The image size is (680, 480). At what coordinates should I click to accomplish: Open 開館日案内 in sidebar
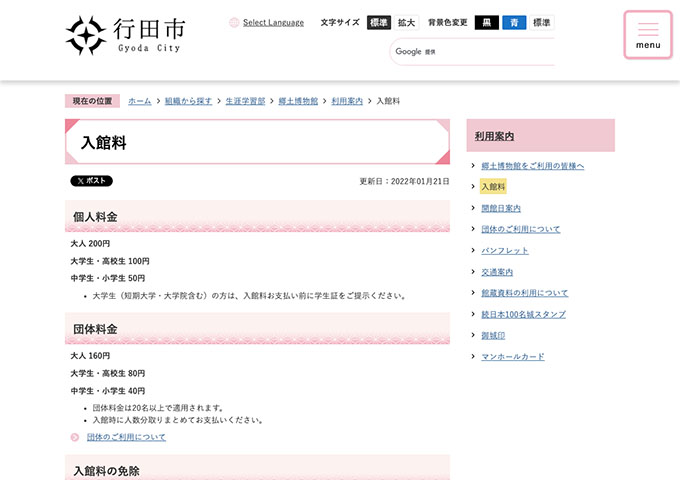(501, 208)
